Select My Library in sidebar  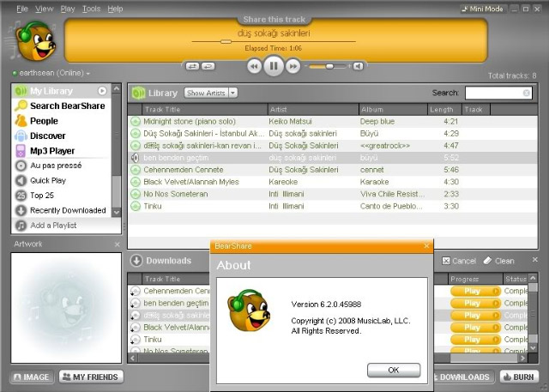click(62, 91)
